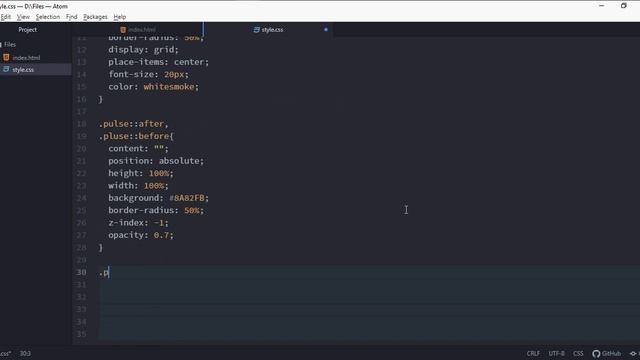This screenshot has width=640, height=360.
Task: Click the content: "" line
Action: pyautogui.click(x=138, y=149)
